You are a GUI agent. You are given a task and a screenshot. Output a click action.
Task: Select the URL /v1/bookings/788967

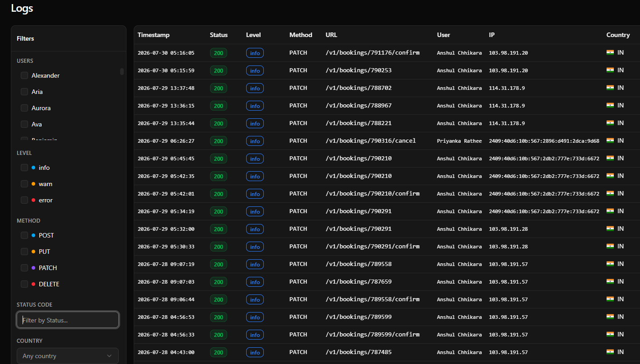(359, 105)
